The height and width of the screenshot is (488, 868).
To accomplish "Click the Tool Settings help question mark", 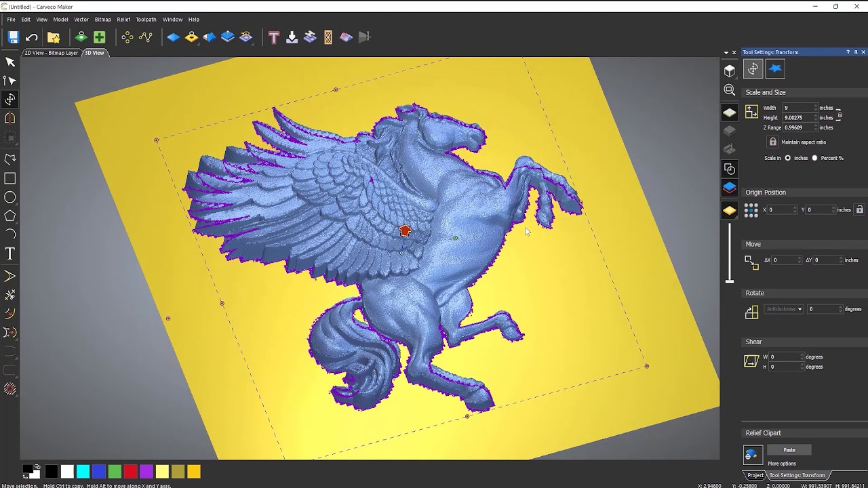I will pos(848,52).
